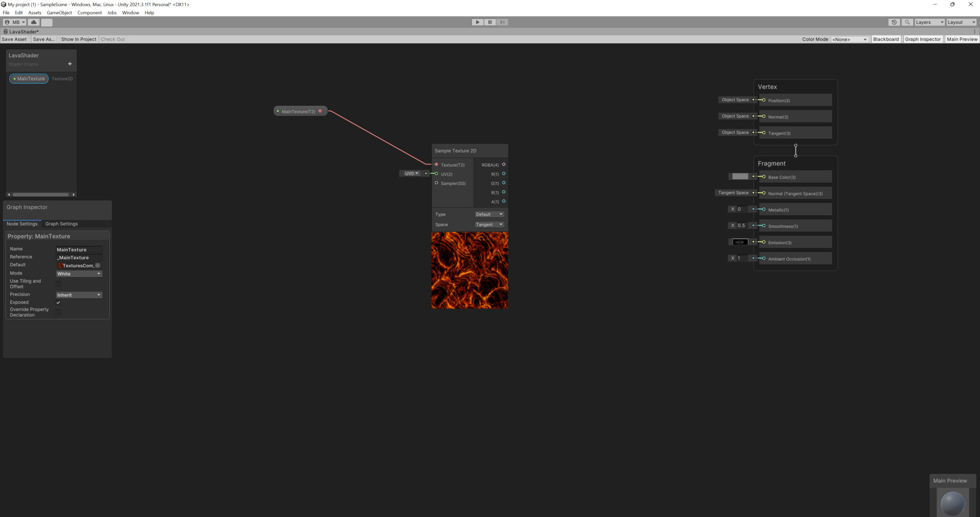
Task: Click the step frame button
Action: point(502,22)
